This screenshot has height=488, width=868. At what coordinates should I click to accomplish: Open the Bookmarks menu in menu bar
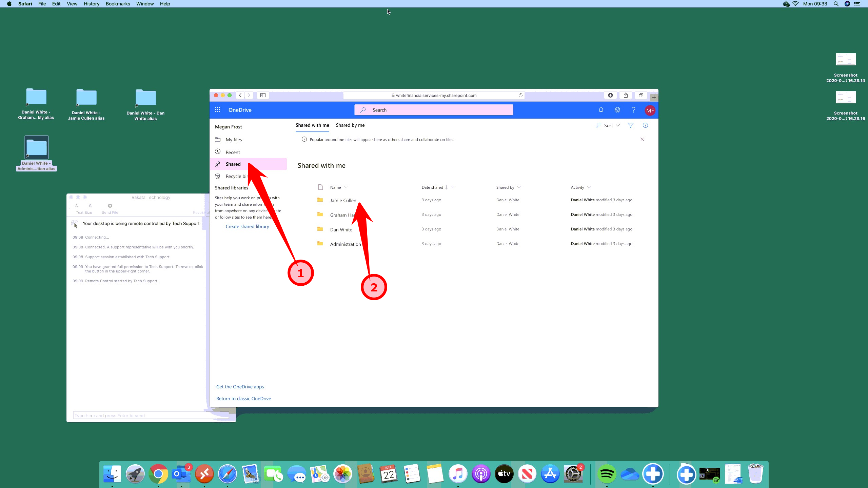pos(118,4)
